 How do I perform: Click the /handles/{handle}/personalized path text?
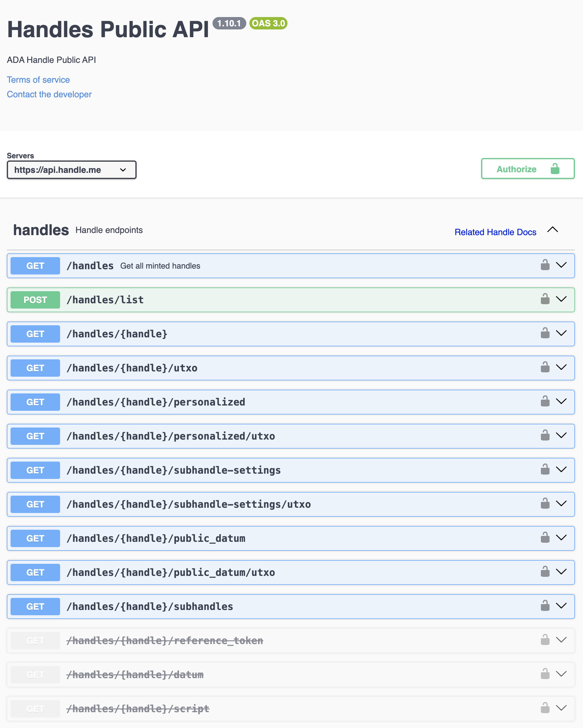[156, 402]
